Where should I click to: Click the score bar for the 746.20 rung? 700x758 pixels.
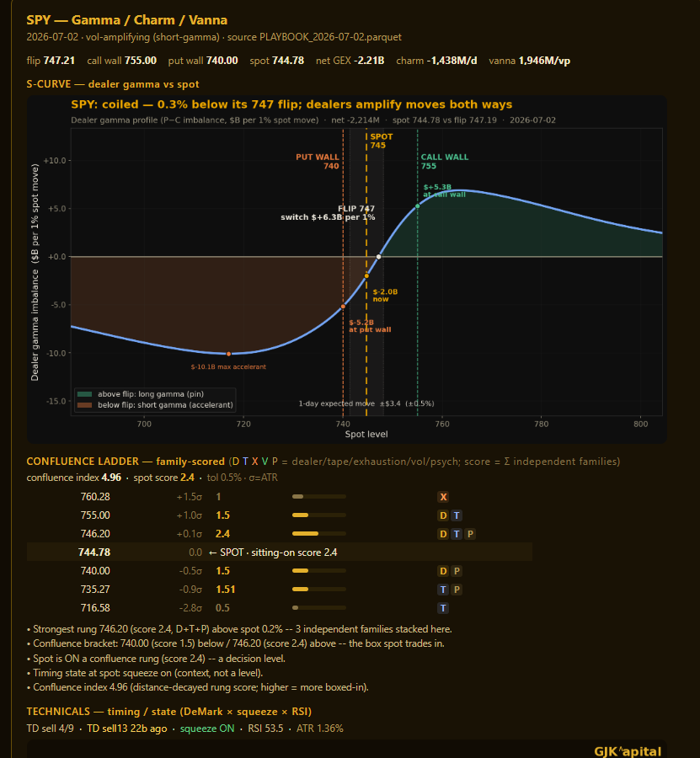pyautogui.click(x=319, y=533)
